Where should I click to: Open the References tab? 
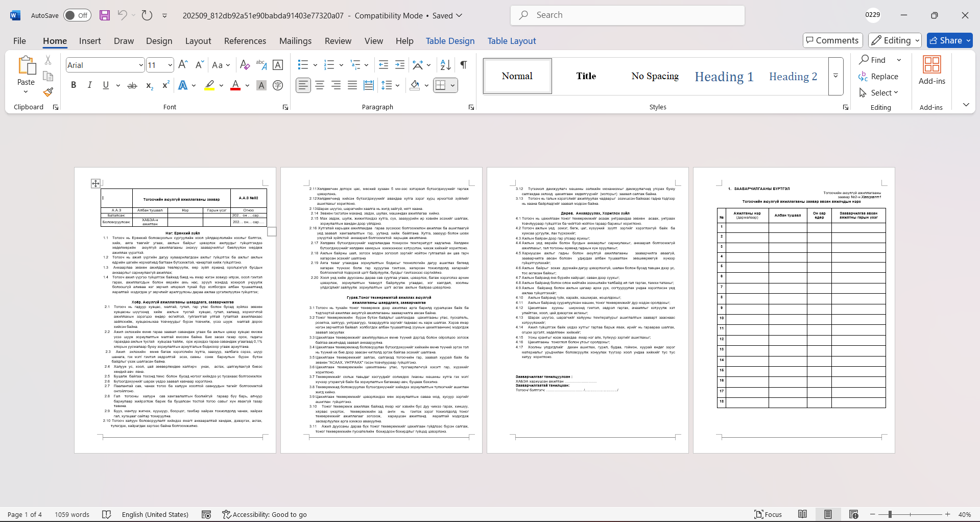[x=245, y=41]
